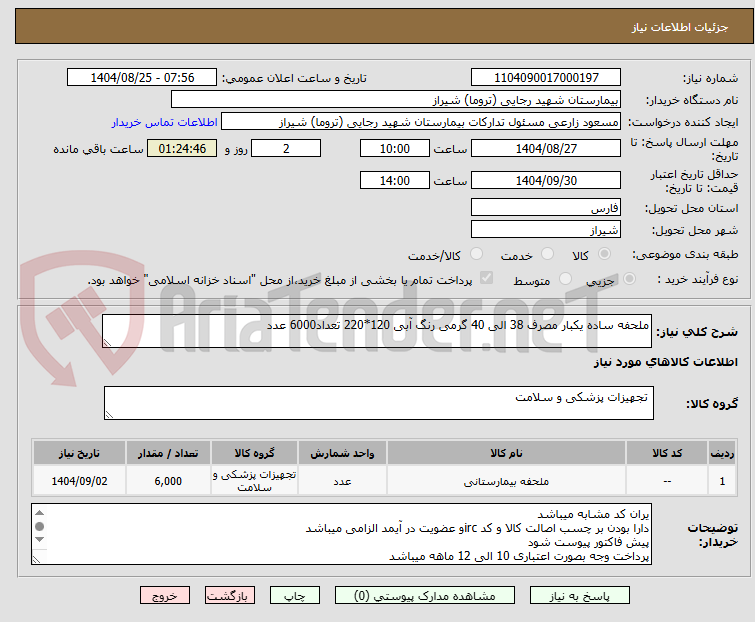755x622 pixels.
Task: Open 'اطلاعات تماس خریدار' contact link
Action: click(165, 122)
